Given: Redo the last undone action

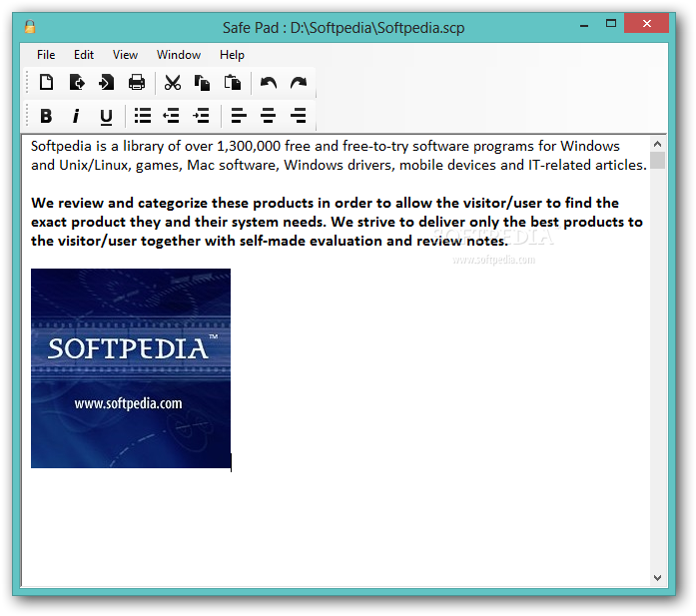Looking at the screenshot, I should pos(299,83).
